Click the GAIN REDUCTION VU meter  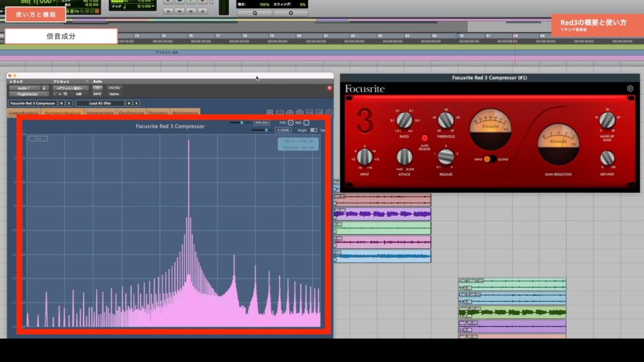point(558,144)
